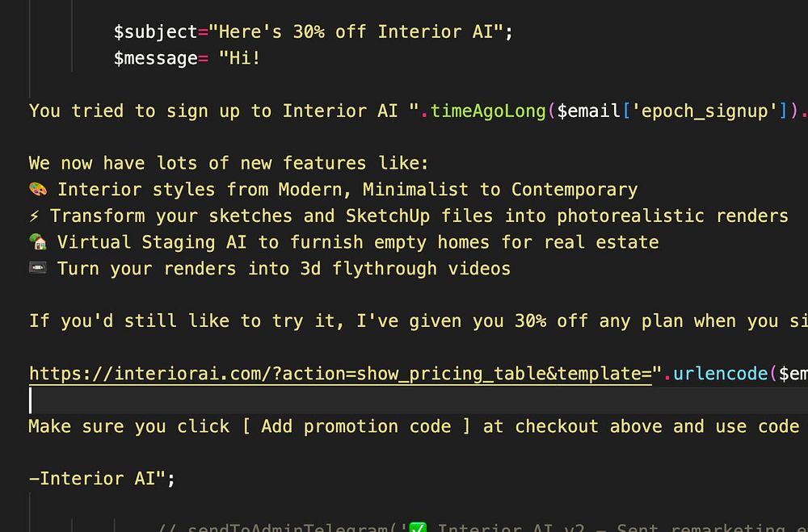Open the interiorai.com pricing table URL
The height and width of the screenshot is (532, 808).
point(341,374)
